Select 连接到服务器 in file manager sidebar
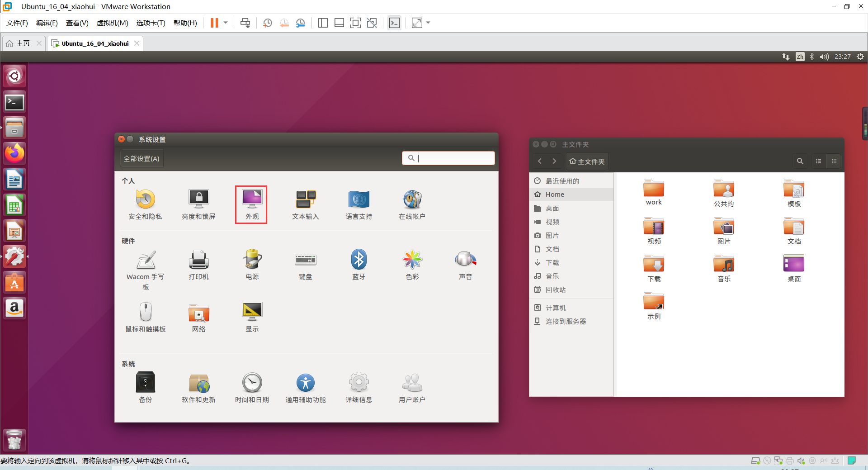Image resolution: width=868 pixels, height=470 pixels. (x=571, y=322)
